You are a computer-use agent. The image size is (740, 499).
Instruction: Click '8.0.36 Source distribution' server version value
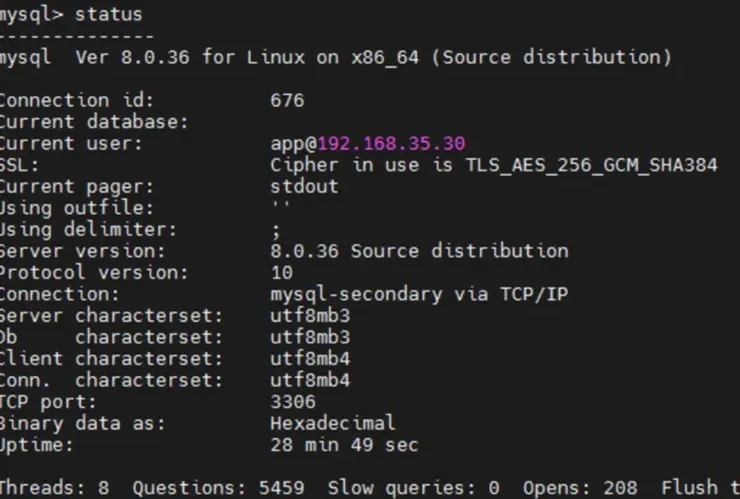click(x=419, y=251)
